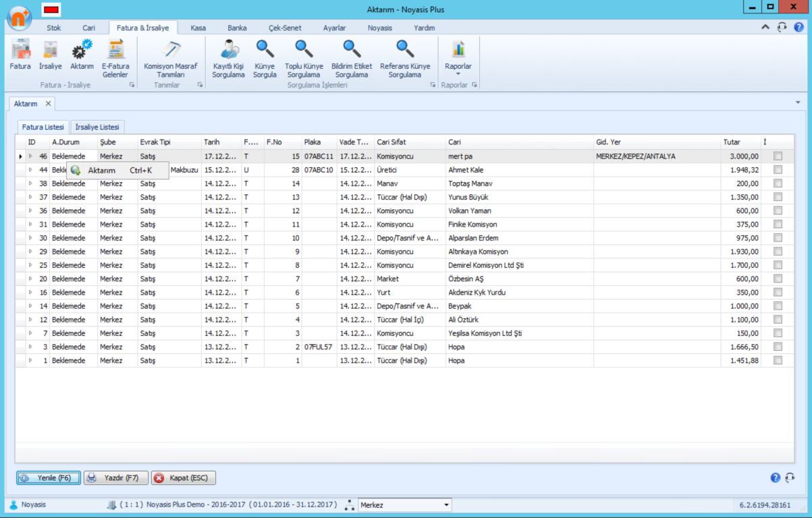Expand the row with ID 46

tap(30, 156)
